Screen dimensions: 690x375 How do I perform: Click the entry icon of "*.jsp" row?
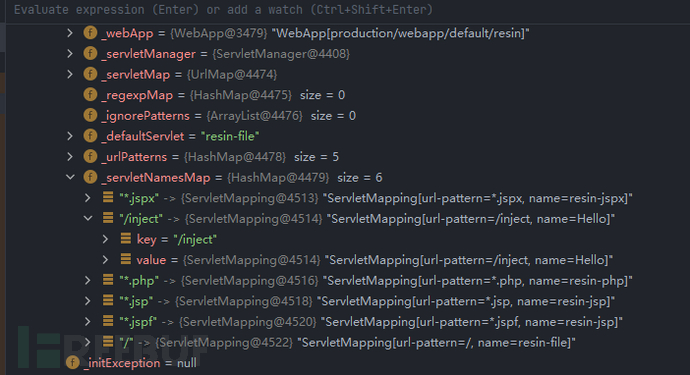click(x=108, y=300)
